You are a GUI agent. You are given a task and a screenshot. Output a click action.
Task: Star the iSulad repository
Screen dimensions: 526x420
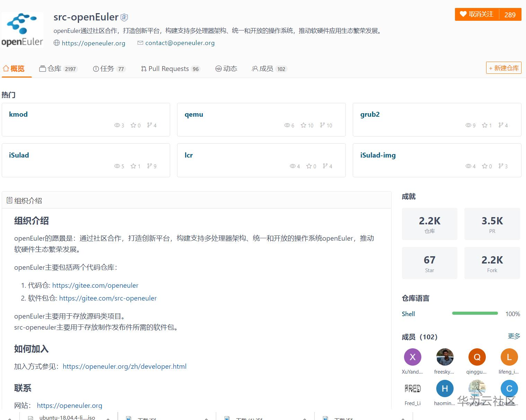[133, 166]
